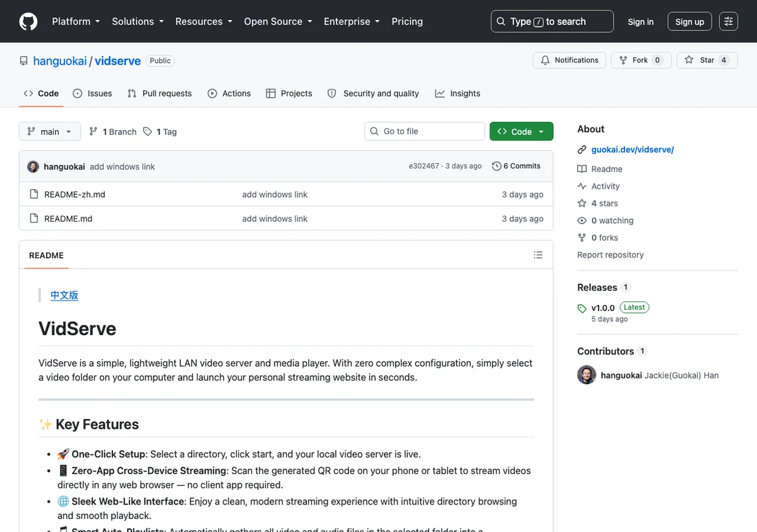Expand the green Code dropdown button

(x=521, y=131)
